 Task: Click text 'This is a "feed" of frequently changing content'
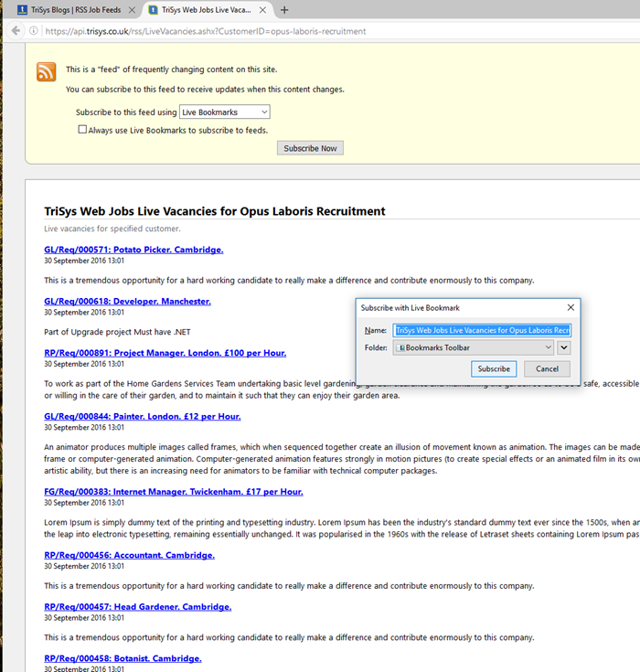pyautogui.click(x=172, y=69)
